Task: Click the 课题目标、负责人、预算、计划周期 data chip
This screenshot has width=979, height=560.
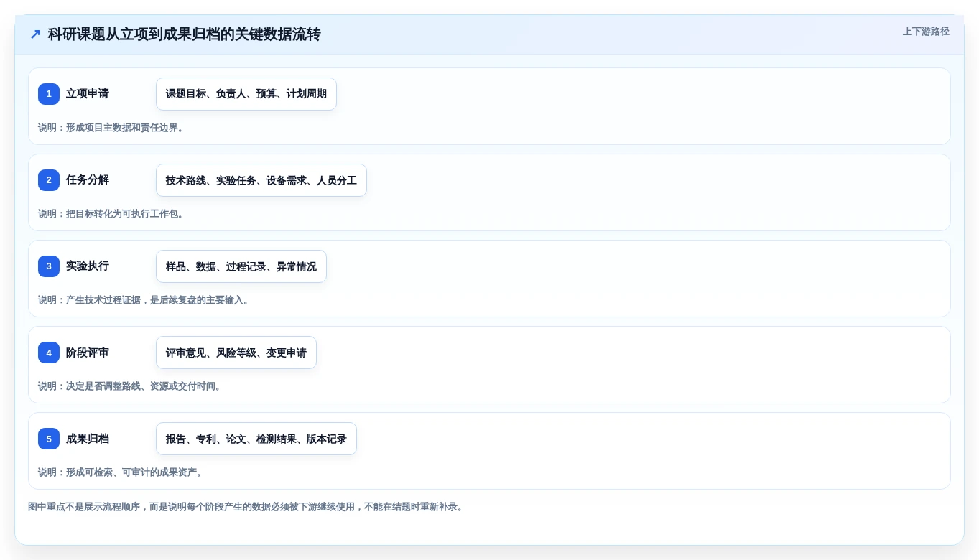Action: (x=246, y=94)
